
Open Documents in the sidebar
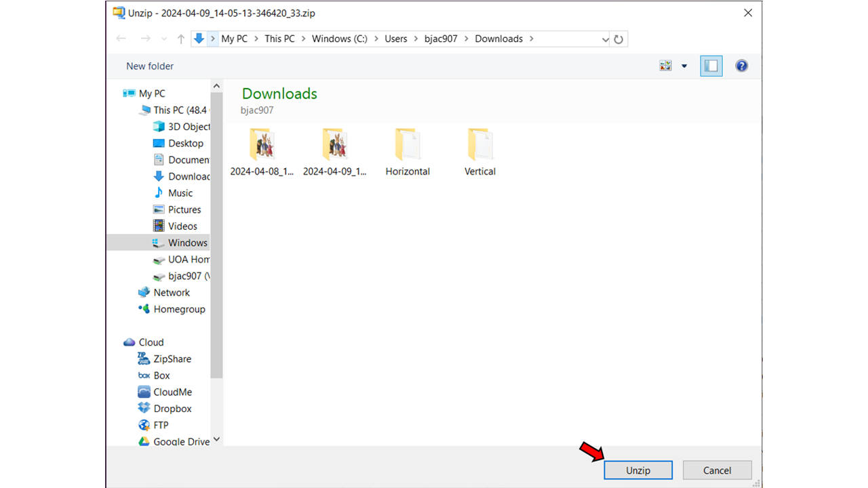tap(181, 160)
